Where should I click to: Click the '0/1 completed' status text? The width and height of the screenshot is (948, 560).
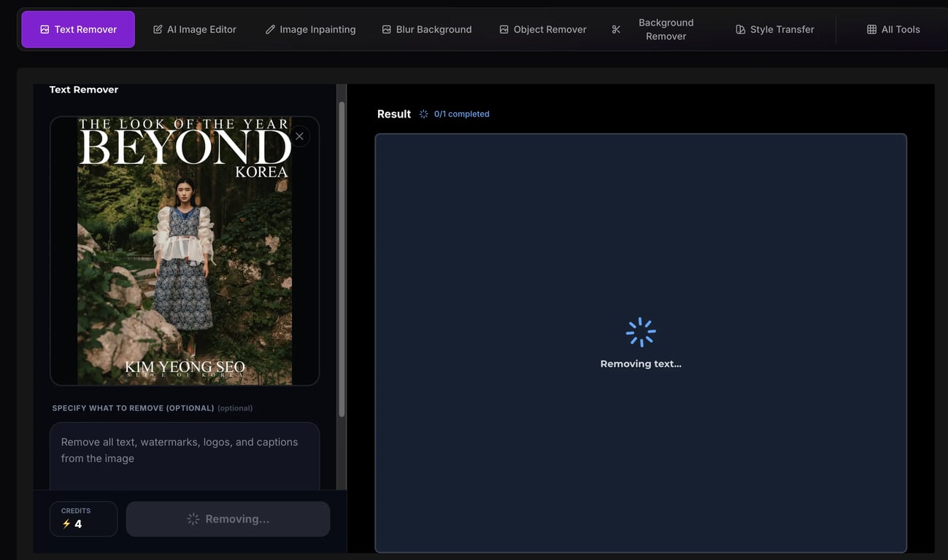click(x=462, y=114)
